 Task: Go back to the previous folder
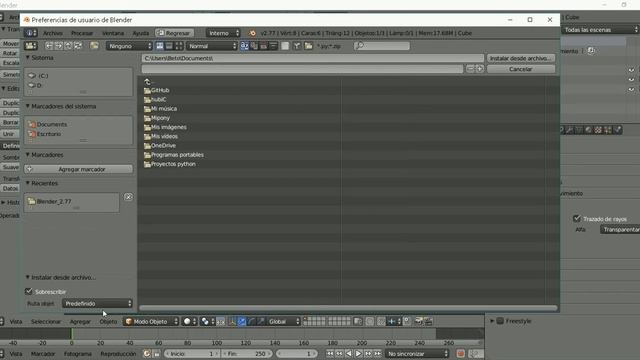pyautogui.click(x=49, y=46)
